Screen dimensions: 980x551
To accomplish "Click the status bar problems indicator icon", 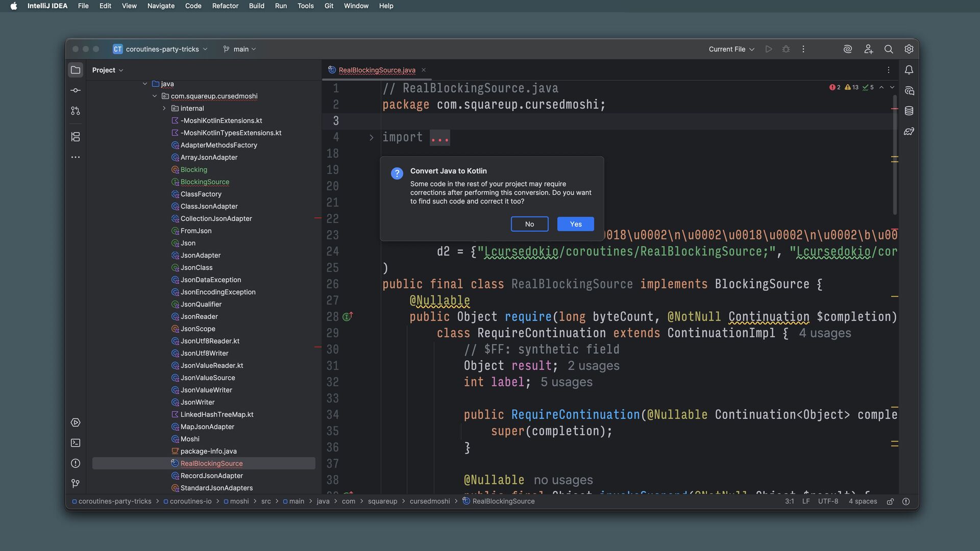I will pyautogui.click(x=906, y=502).
